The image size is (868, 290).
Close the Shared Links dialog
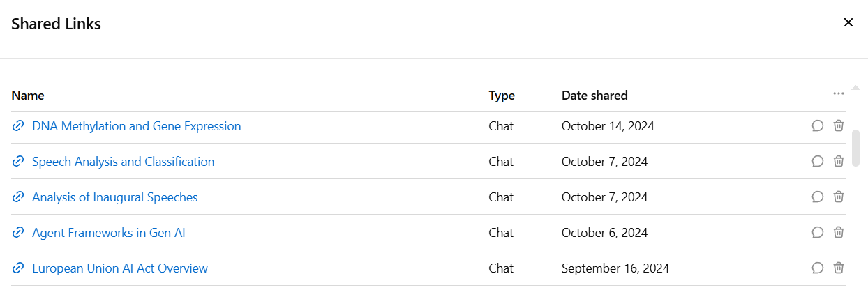coord(848,22)
